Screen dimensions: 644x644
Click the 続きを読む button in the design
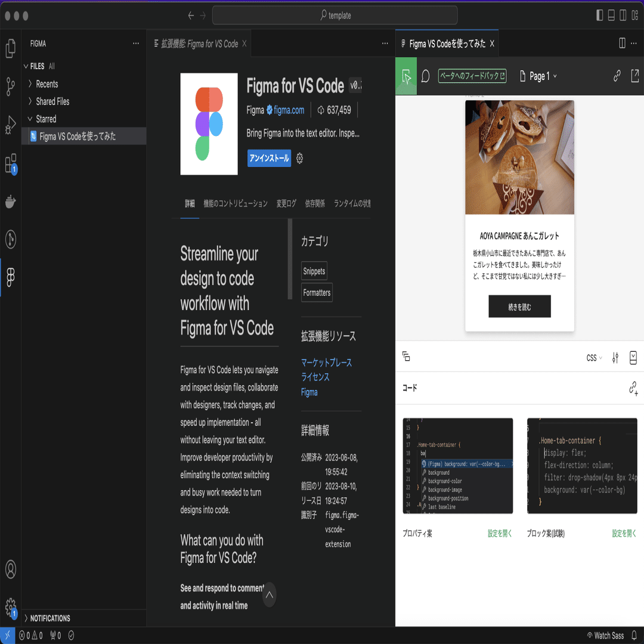pos(519,306)
